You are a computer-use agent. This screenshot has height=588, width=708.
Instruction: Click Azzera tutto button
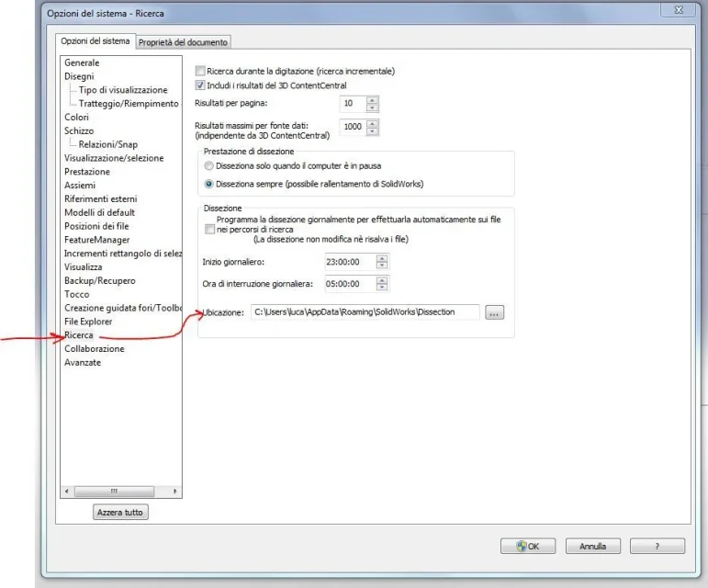pos(120,512)
